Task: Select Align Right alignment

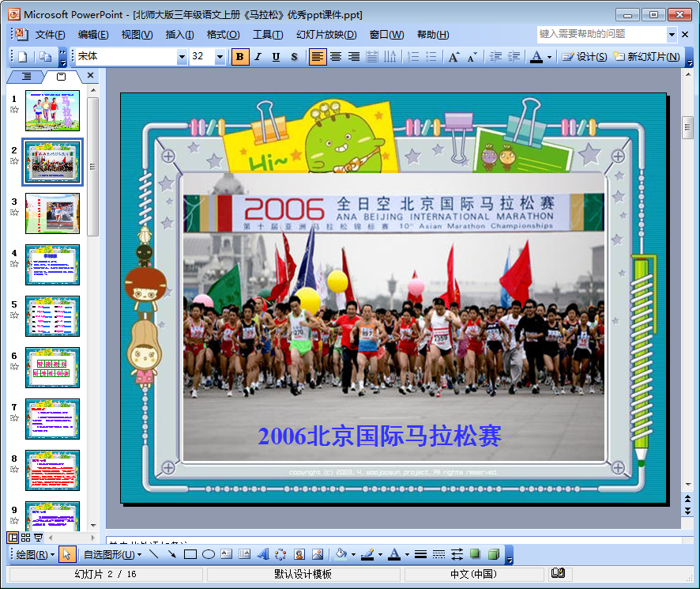Action: (354, 57)
